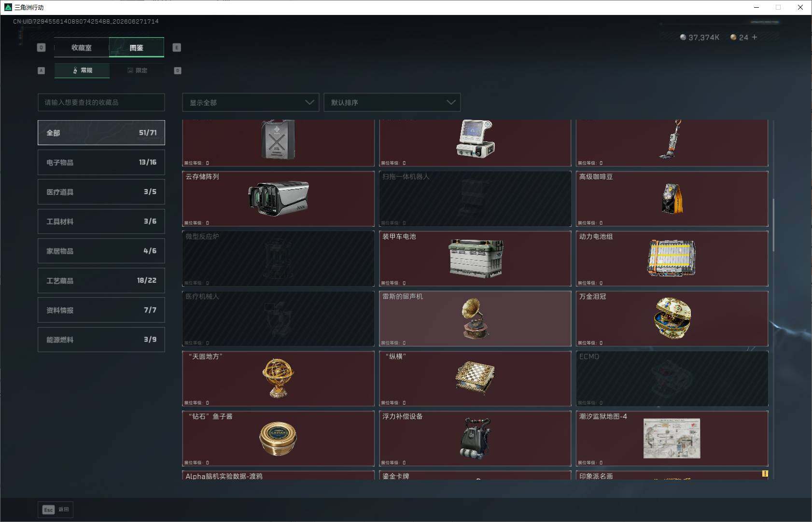Switch to the 限定 sub-tab
This screenshot has width=812, height=522.
click(137, 70)
